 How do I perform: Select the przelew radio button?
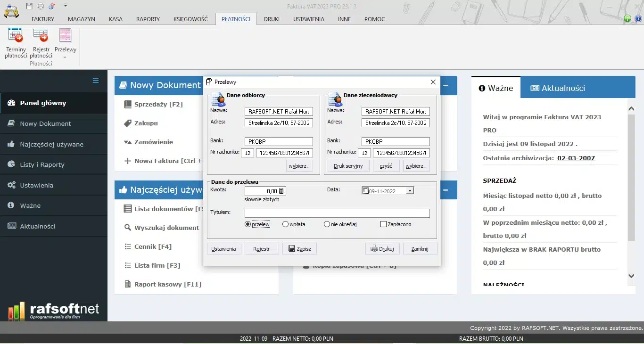248,224
